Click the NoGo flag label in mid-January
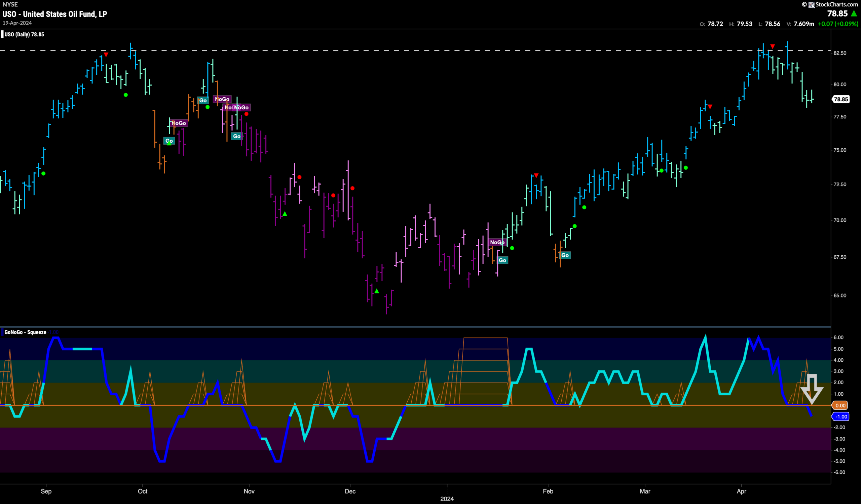Viewport: 861px width, 504px height. click(x=497, y=242)
